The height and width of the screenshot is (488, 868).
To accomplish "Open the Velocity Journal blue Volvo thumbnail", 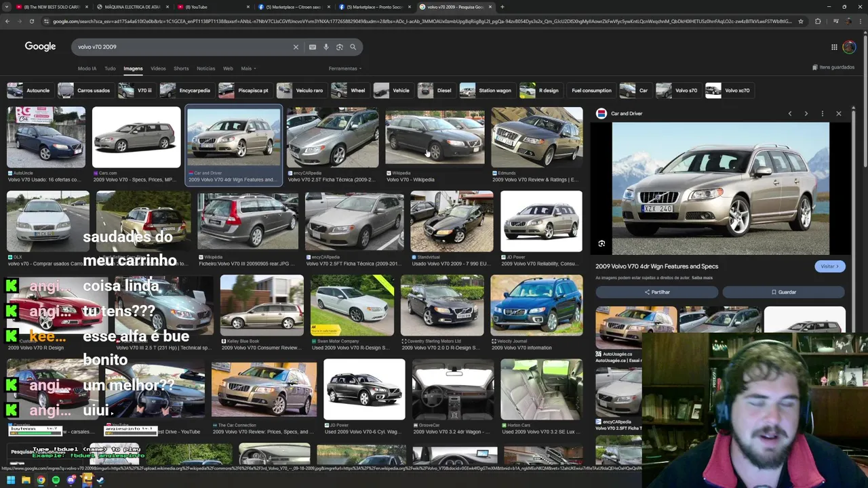I will 536,306.
